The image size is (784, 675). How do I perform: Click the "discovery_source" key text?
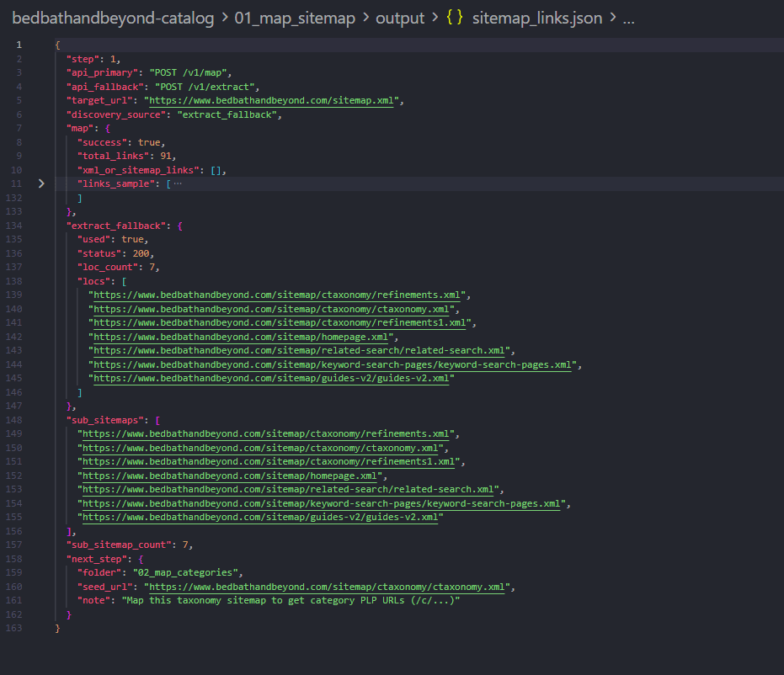pos(115,114)
